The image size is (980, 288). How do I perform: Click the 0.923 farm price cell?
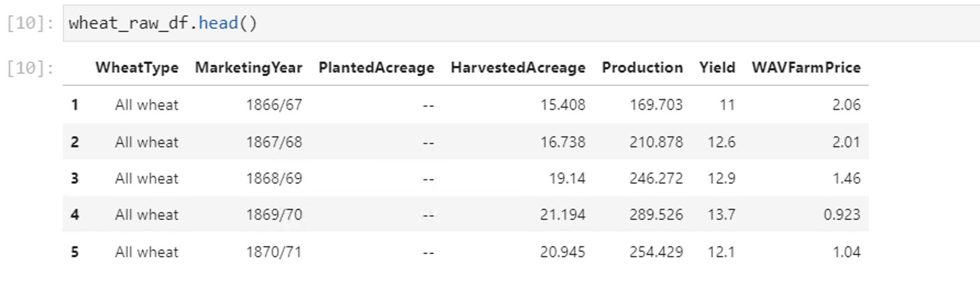(x=842, y=214)
